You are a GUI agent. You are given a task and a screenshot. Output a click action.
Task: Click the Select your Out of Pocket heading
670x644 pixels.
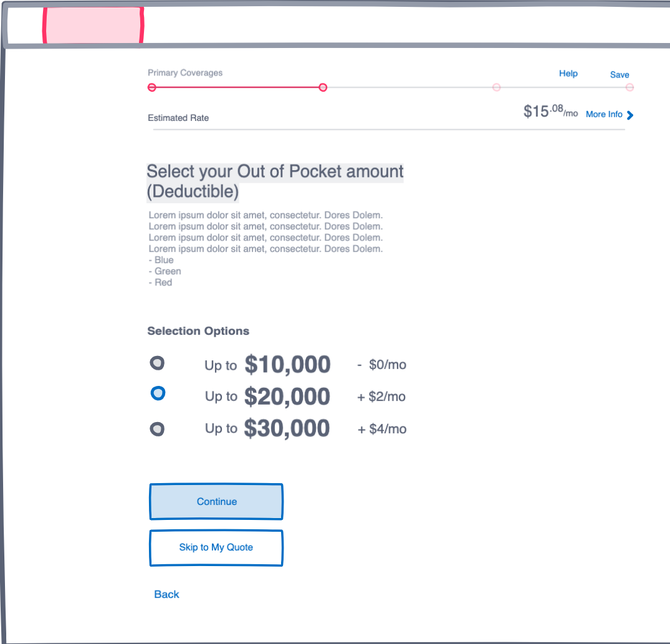(x=275, y=181)
